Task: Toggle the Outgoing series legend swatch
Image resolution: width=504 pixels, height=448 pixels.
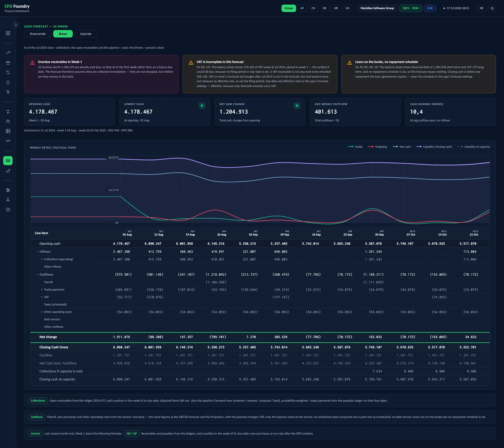Action: (371, 147)
